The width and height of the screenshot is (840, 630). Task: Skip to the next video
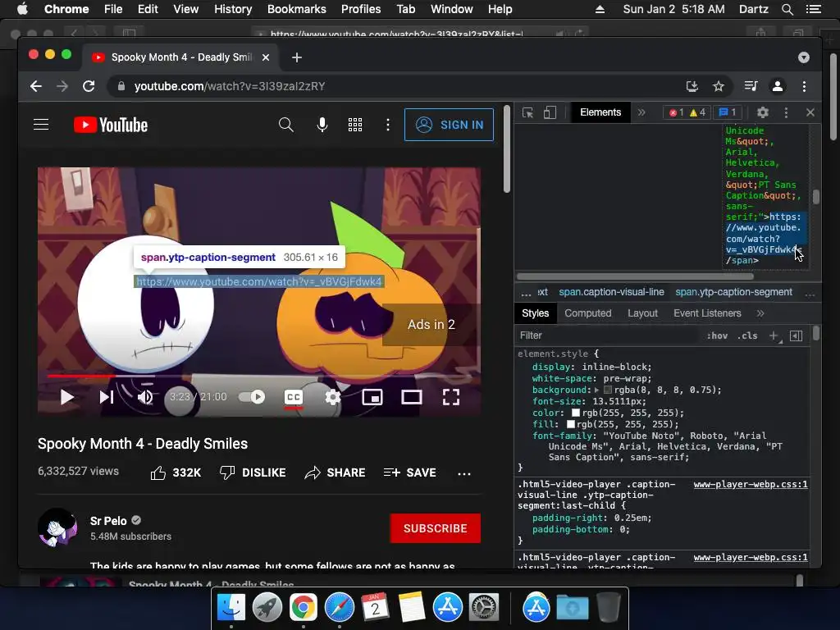coord(107,397)
